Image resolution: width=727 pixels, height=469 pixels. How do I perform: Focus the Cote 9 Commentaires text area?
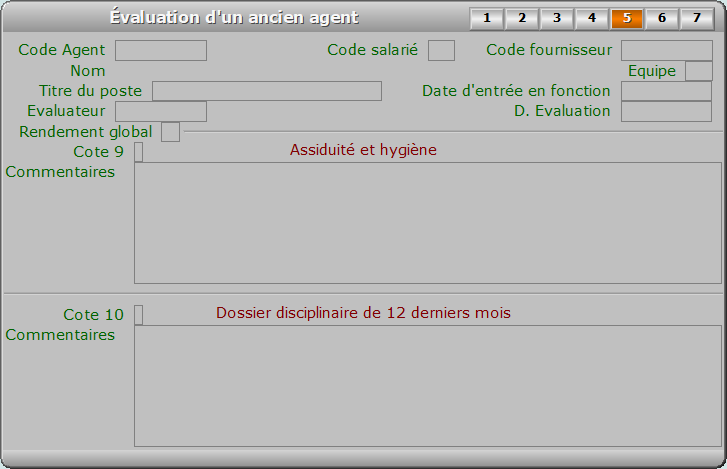(428, 223)
